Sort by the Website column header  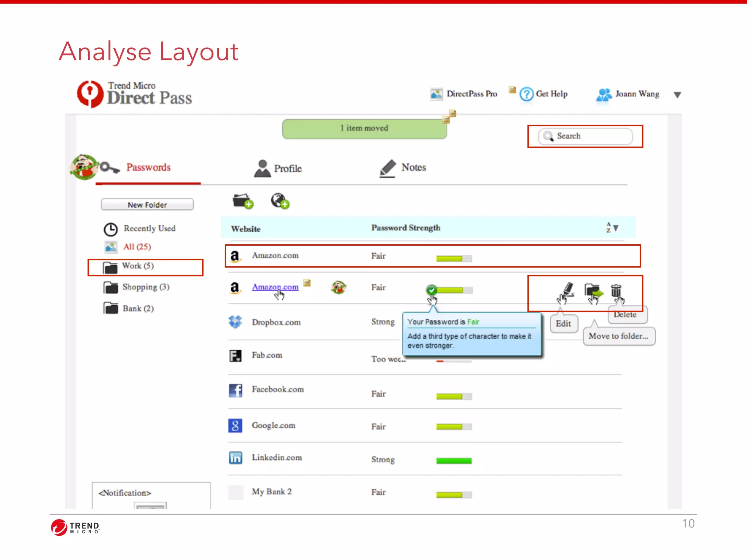[x=245, y=229]
